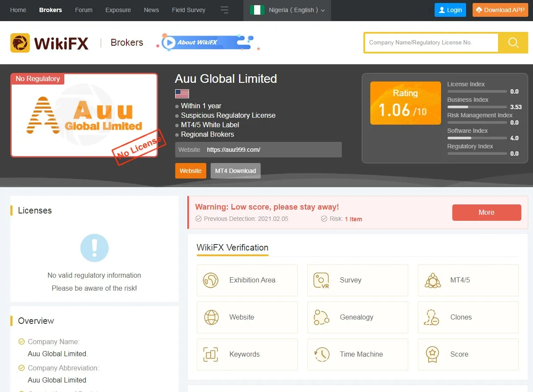Click the 'Overview' section heading
This screenshot has height=392, width=533.
pos(36,321)
